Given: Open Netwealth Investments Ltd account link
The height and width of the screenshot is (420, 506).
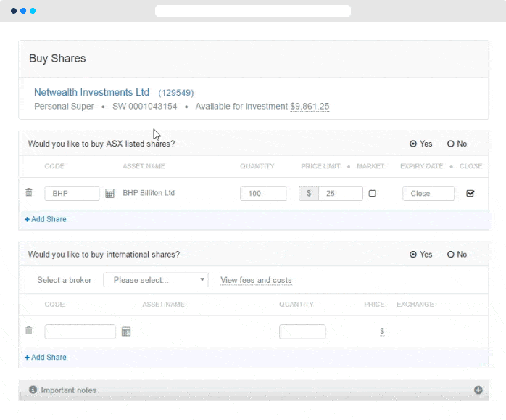Looking at the screenshot, I should 91,93.
